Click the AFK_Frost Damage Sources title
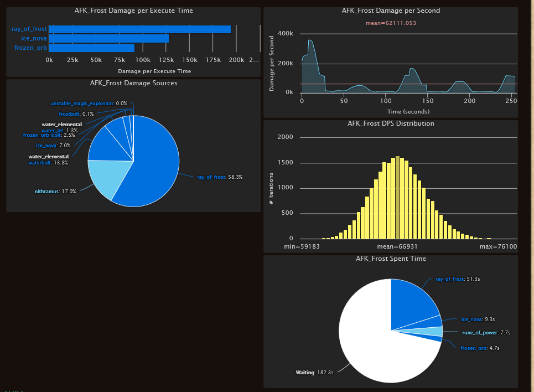The height and width of the screenshot is (392, 534). (133, 83)
